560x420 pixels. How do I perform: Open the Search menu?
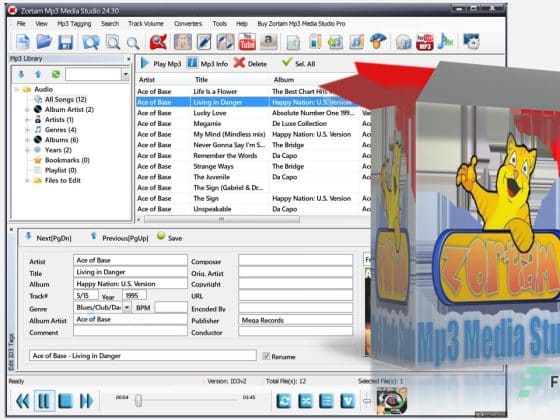[110, 24]
